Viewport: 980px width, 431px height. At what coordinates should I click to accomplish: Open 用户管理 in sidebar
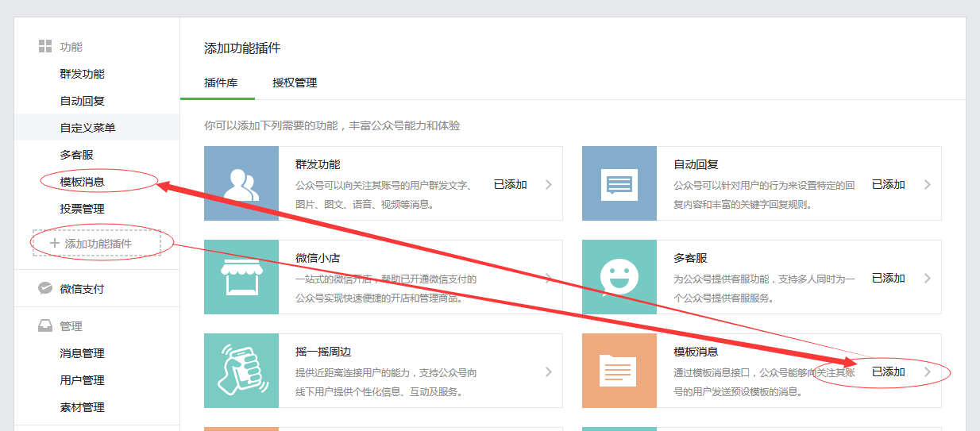click(82, 380)
